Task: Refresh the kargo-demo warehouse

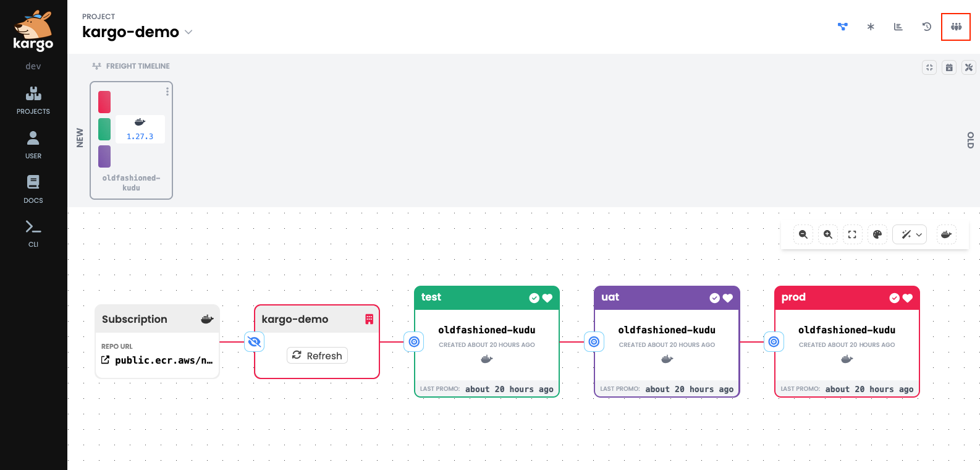Action: point(317,356)
